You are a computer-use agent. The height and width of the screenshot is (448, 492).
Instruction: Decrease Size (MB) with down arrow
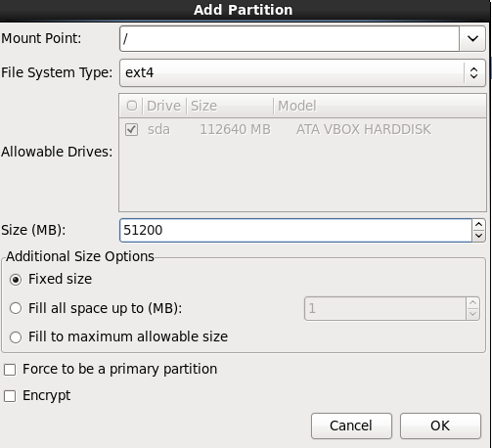click(x=478, y=236)
